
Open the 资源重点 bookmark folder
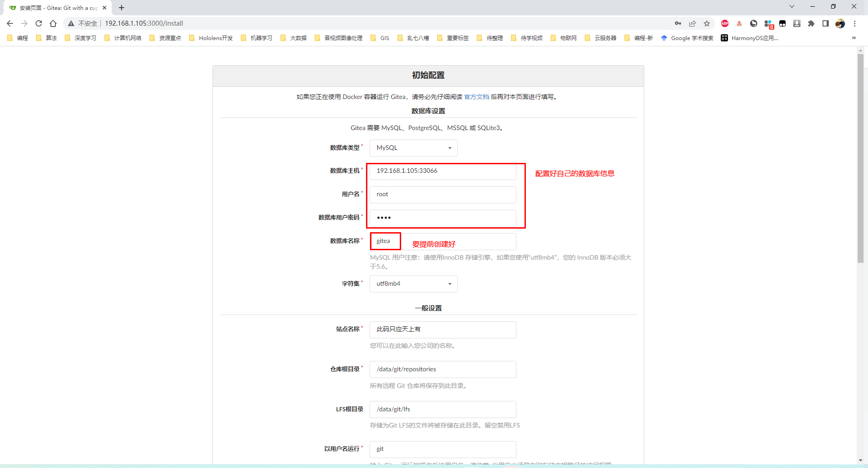click(x=166, y=38)
